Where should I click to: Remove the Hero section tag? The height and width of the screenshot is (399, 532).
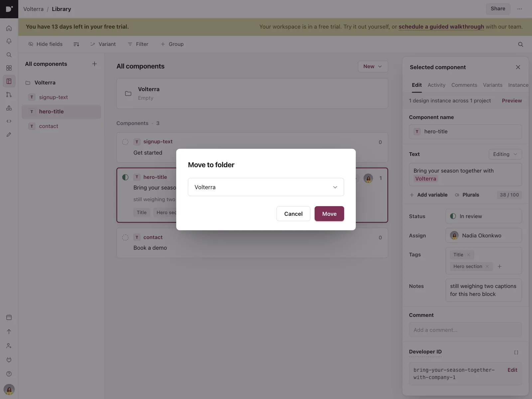pos(487,266)
